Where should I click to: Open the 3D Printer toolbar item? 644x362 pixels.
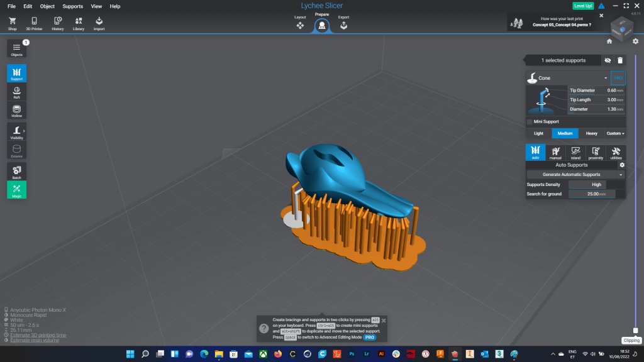point(34,24)
